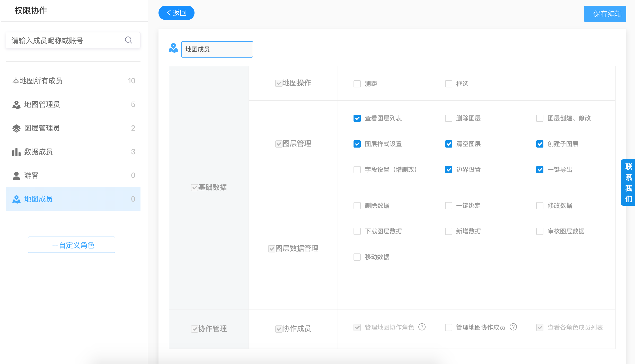Open help icon for 管理地图协作角色
Viewport: 635px width, 364px height.
pyautogui.click(x=422, y=327)
